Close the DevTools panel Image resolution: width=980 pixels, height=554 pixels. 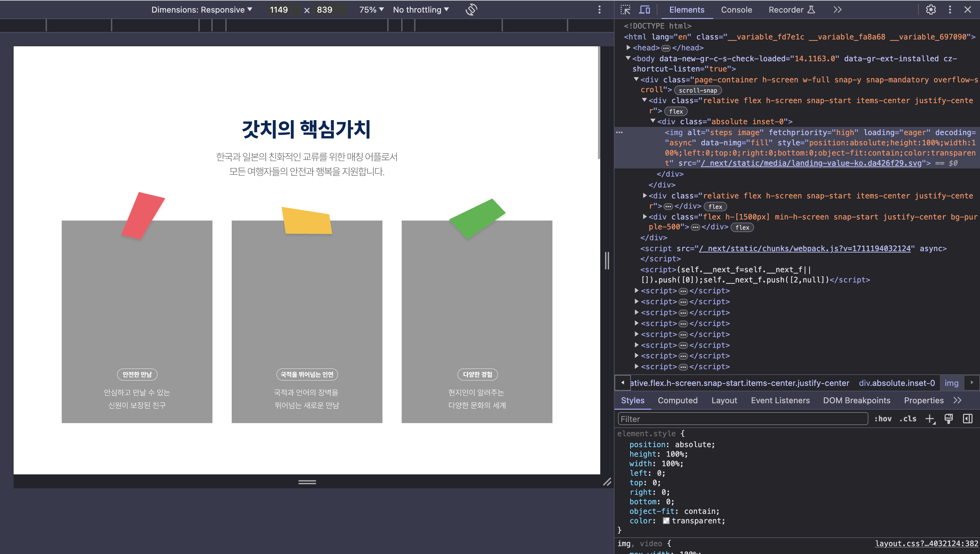[x=967, y=10]
